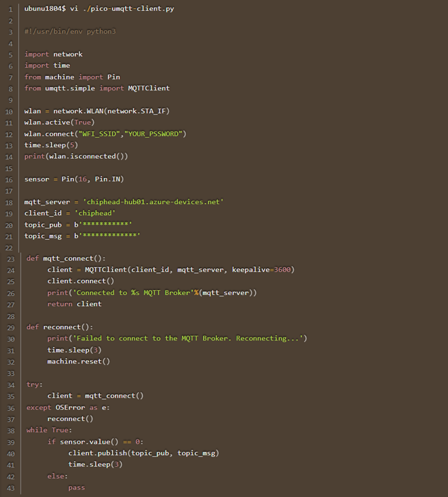Click the 'machine.reset()' line
The width and height of the screenshot is (448, 497).
point(79,361)
